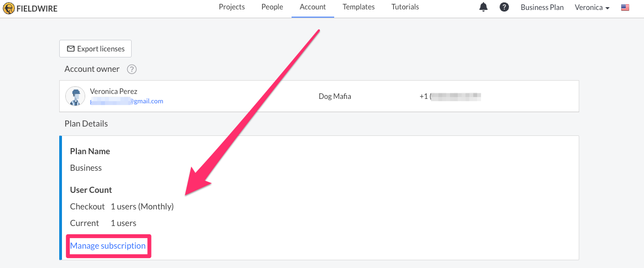Expand the Veronica user dropdown menu
Viewport: 644px width, 268px height.
point(592,7)
